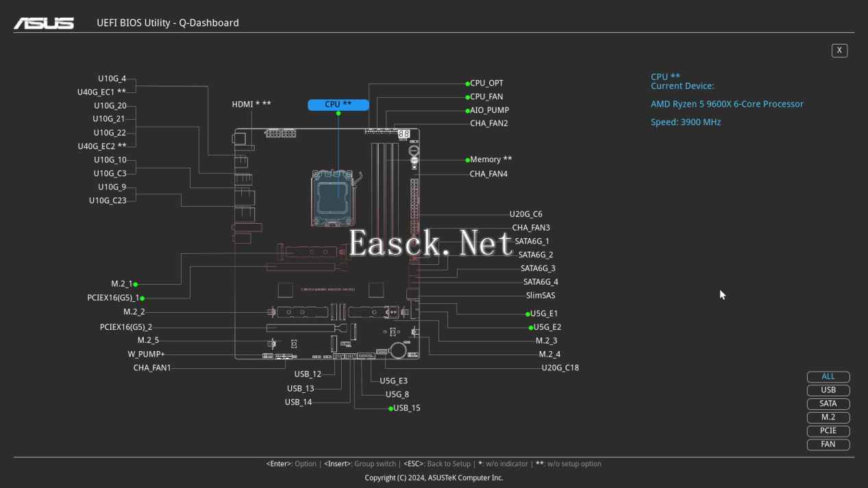This screenshot has height=488, width=868.
Task: Choose the SATA6G_2 port label
Action: click(536, 255)
